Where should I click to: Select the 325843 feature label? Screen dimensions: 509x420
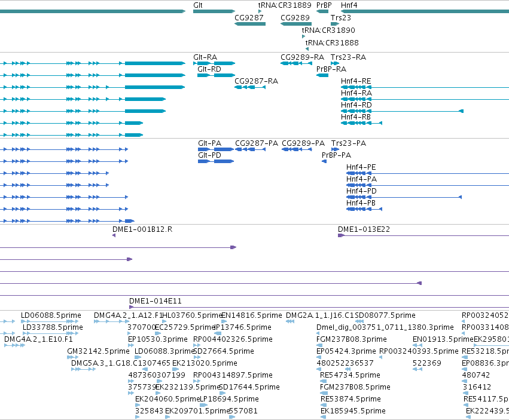coord(150,411)
